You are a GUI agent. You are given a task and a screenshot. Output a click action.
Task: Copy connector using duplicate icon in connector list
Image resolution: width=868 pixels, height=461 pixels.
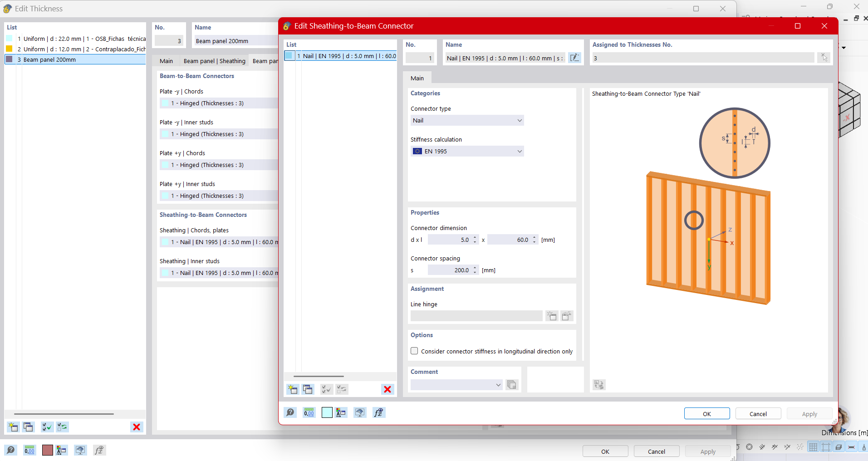pos(308,389)
